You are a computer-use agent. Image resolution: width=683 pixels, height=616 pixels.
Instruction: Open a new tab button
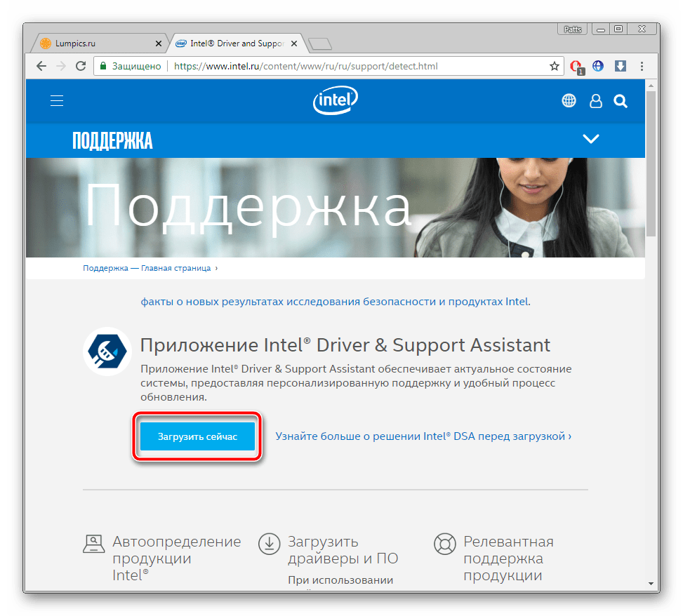320,44
